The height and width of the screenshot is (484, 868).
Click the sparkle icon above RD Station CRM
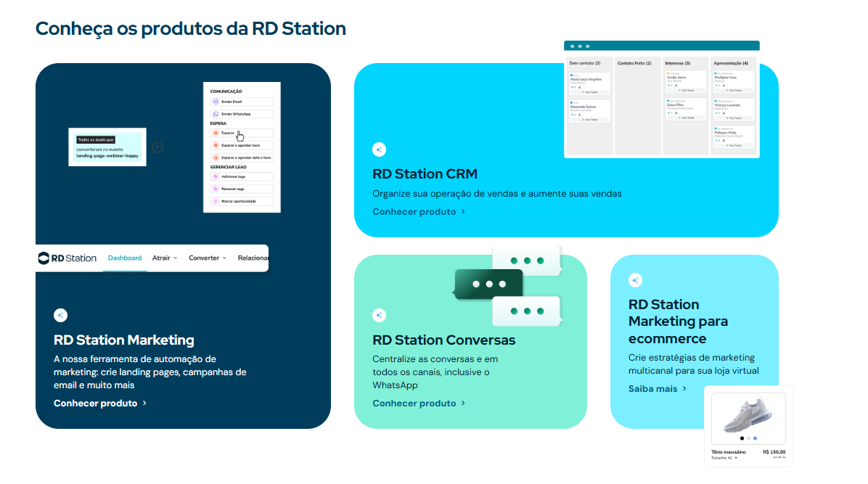pos(379,149)
